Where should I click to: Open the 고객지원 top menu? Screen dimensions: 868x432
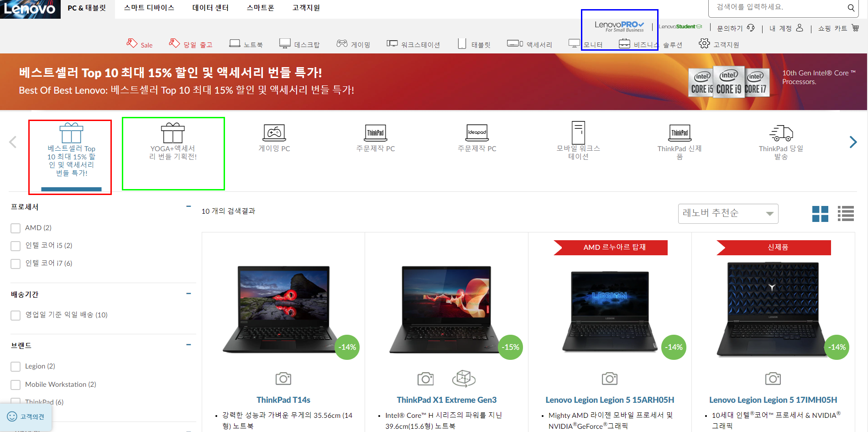pos(306,8)
